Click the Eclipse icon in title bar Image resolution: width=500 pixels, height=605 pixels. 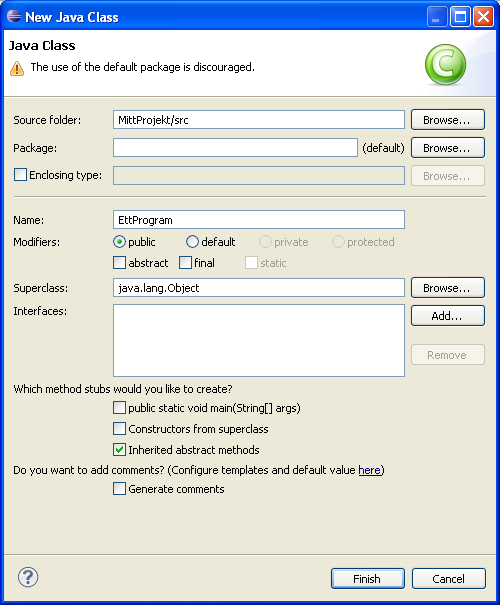click(14, 16)
